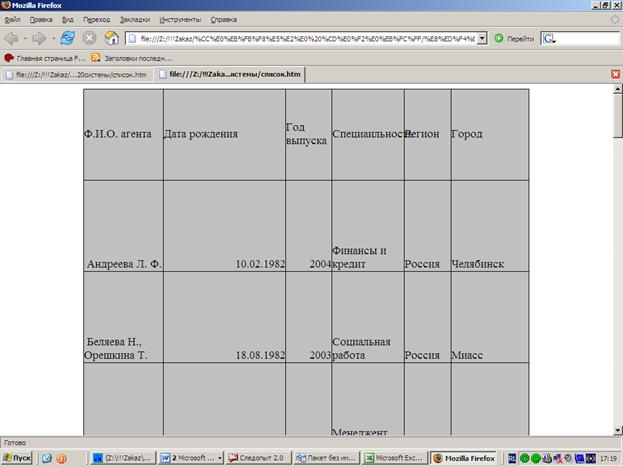The image size is (623, 467).
Task: Click the green Перейти go button
Action: point(514,39)
